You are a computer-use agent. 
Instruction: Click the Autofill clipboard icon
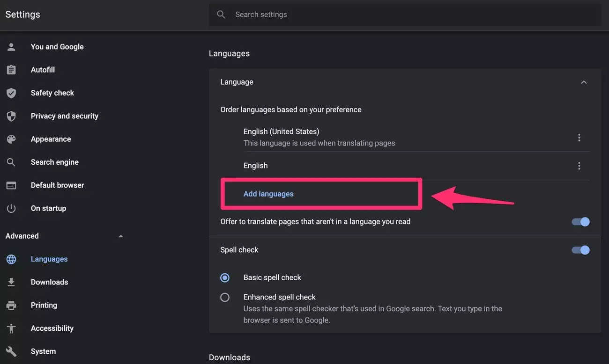click(11, 70)
